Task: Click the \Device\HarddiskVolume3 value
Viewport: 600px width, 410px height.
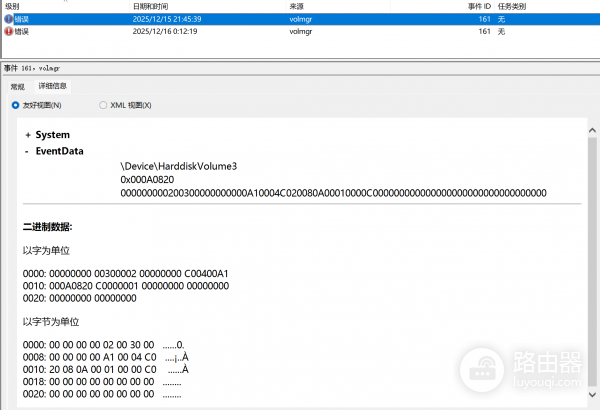Action: [178, 165]
